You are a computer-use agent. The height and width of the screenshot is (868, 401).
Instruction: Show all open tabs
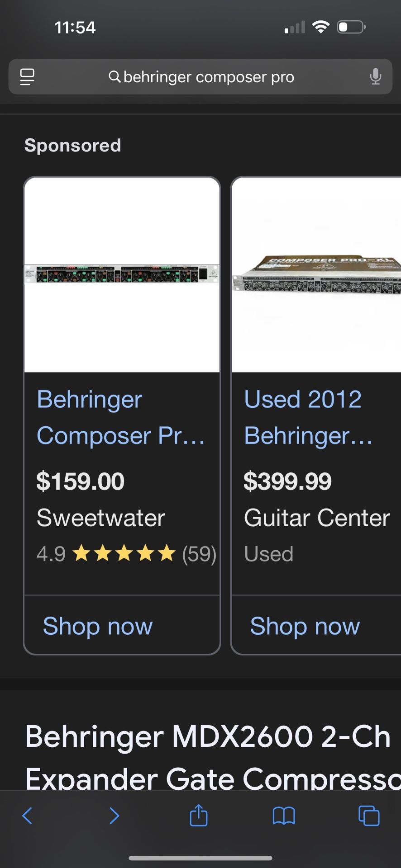coord(369,816)
